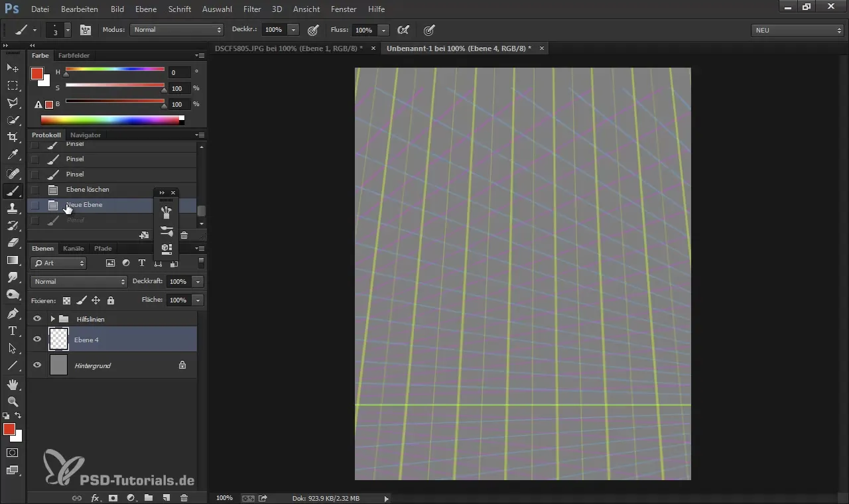Screen dimensions: 849x504
Task: Set history brush source at Ebene löschen
Action: [35, 190]
